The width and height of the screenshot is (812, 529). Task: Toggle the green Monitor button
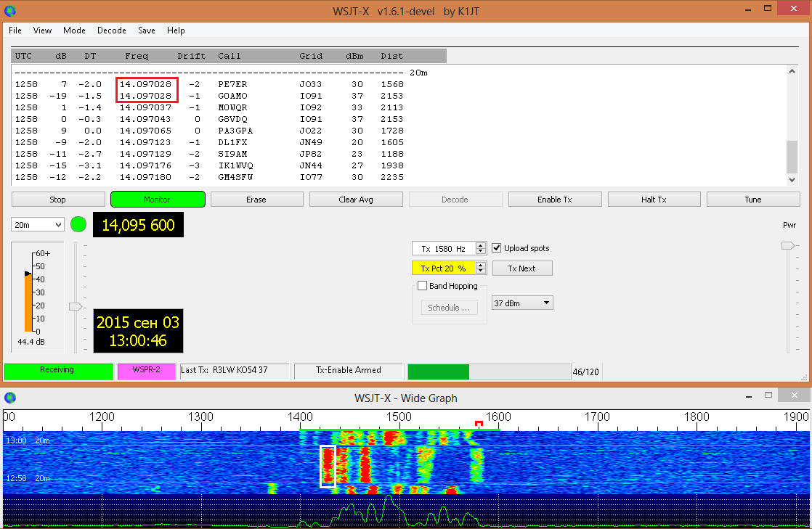coord(158,200)
